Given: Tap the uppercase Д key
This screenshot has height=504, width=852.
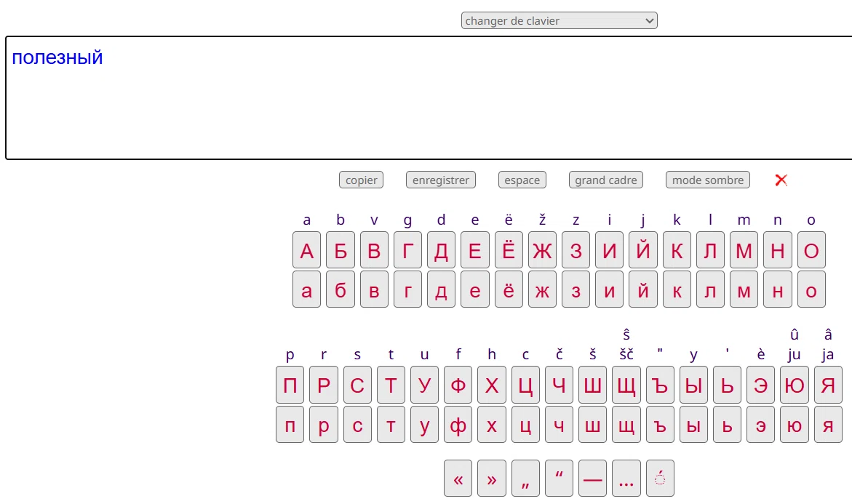Looking at the screenshot, I should pos(441,250).
